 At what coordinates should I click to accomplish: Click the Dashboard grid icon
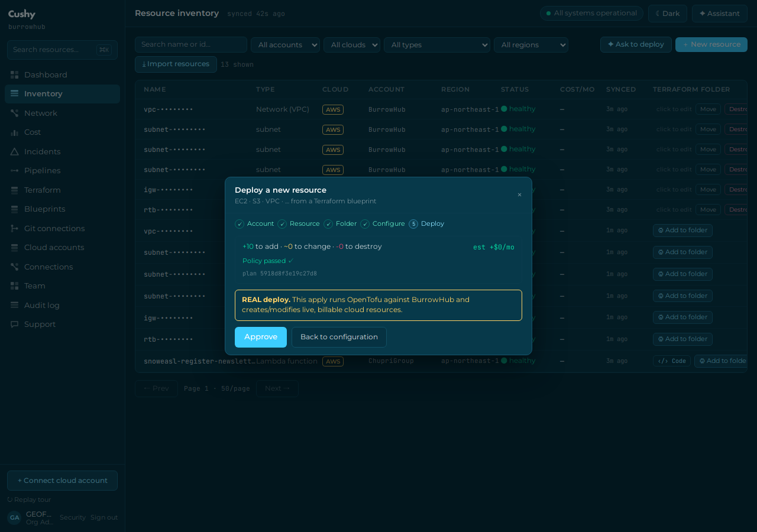point(14,74)
